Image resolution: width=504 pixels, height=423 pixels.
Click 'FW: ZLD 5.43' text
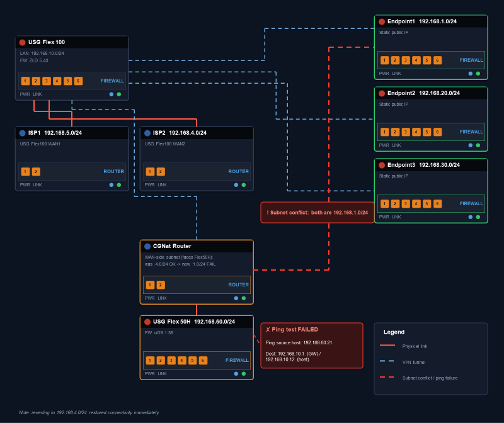coord(34,60)
